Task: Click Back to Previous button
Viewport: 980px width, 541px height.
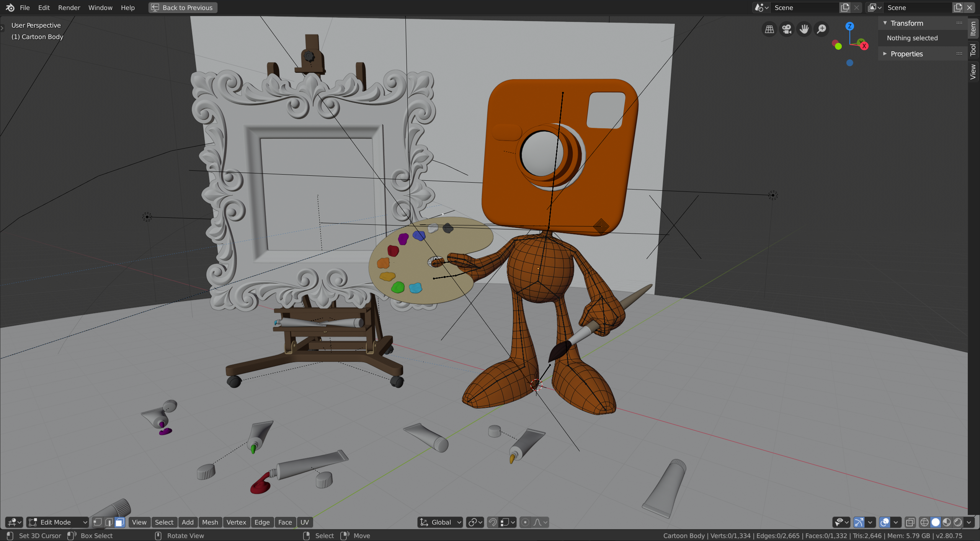Action: pos(183,8)
